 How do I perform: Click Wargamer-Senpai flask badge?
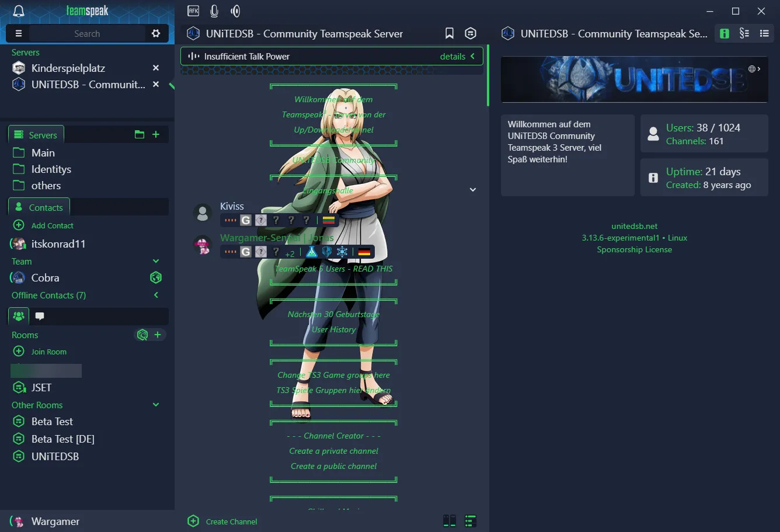coord(312,252)
